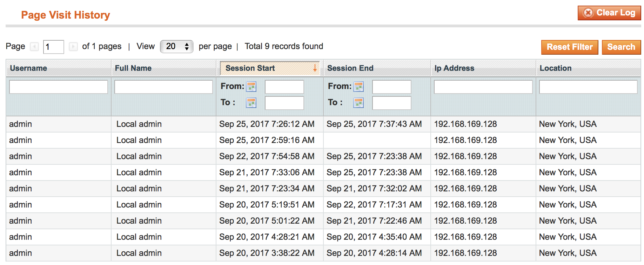Click the Location filter input
The image size is (644, 265).
point(588,87)
